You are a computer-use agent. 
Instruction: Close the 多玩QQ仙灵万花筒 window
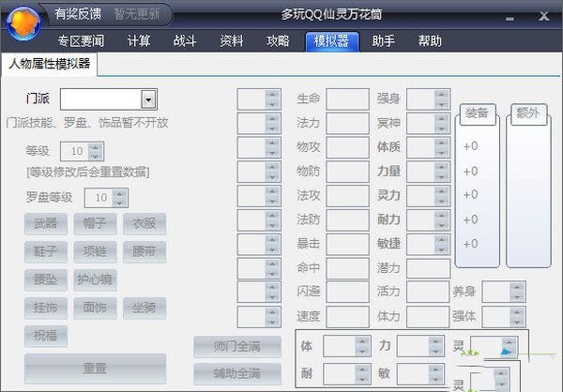coord(544,16)
